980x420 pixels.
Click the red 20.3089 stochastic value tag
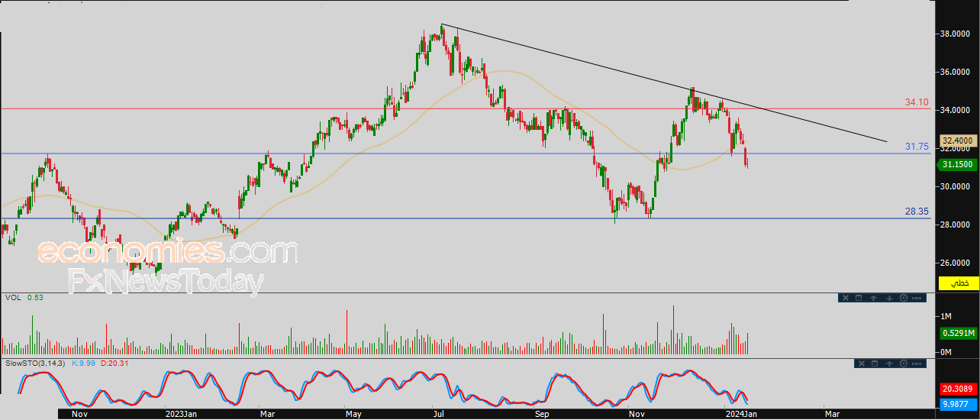959,389
